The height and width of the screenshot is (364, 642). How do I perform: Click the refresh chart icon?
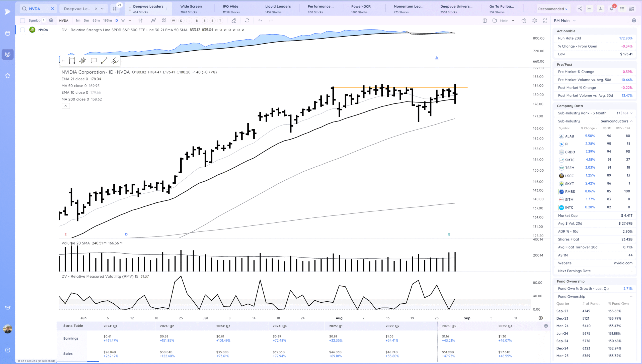(x=247, y=21)
